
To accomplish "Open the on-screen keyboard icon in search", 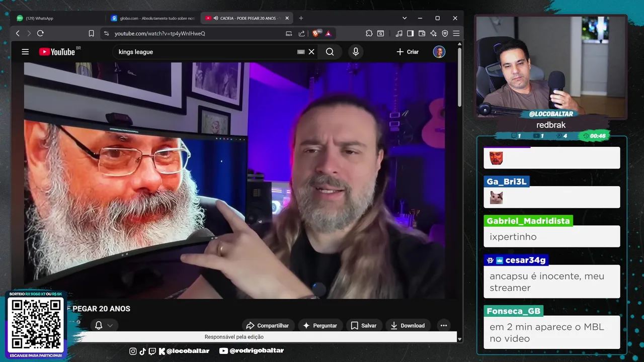I will pyautogui.click(x=301, y=52).
